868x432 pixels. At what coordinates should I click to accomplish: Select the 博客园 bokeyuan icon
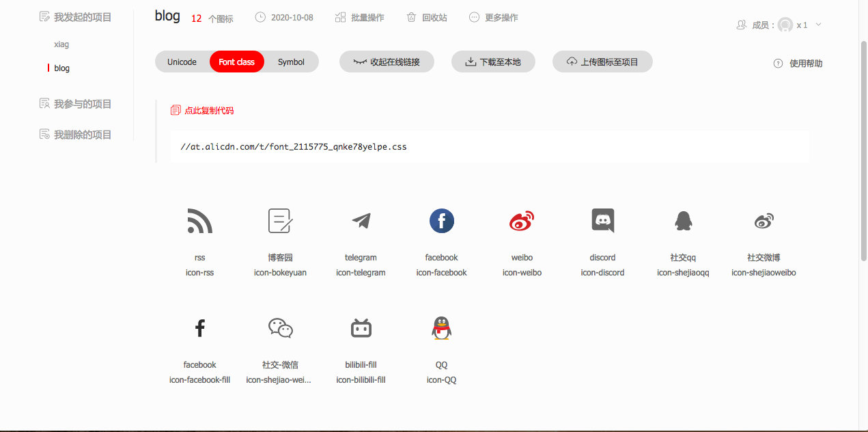tap(280, 221)
